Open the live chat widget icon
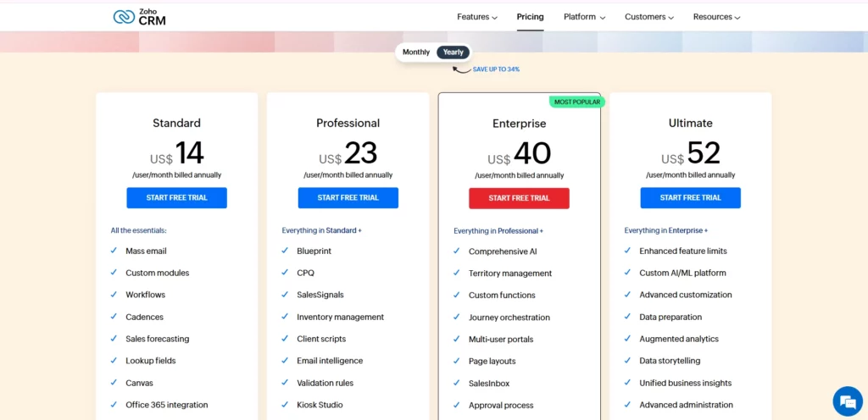The width and height of the screenshot is (868, 420). click(848, 401)
